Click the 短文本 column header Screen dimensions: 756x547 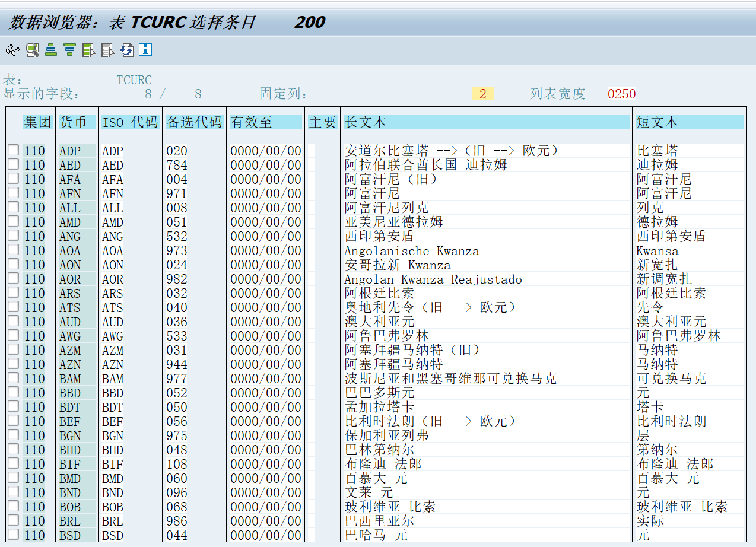(x=690, y=122)
